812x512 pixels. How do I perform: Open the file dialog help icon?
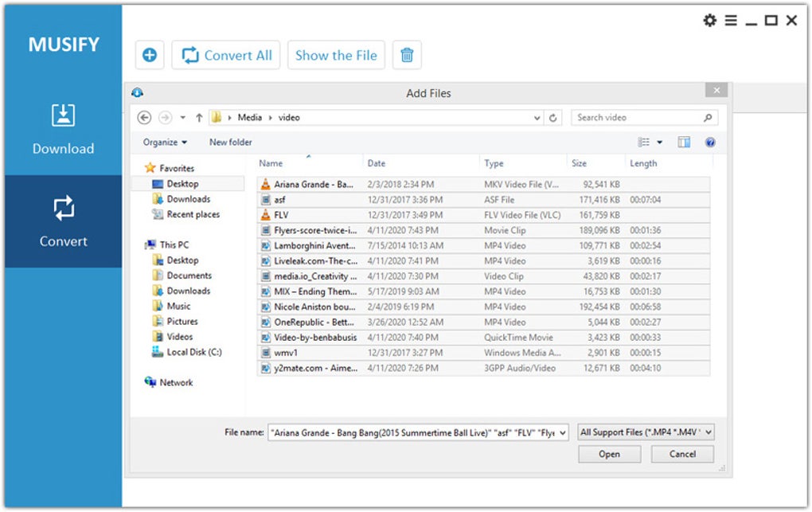coord(710,143)
